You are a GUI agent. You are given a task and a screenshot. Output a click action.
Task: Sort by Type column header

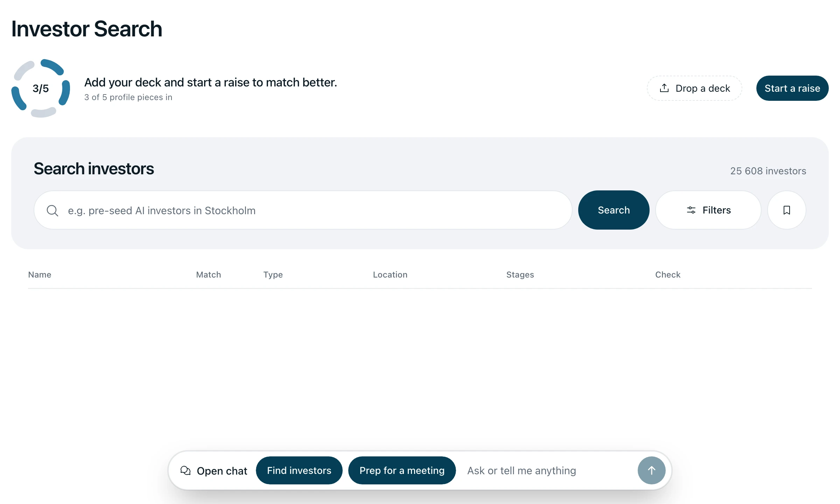click(x=273, y=275)
